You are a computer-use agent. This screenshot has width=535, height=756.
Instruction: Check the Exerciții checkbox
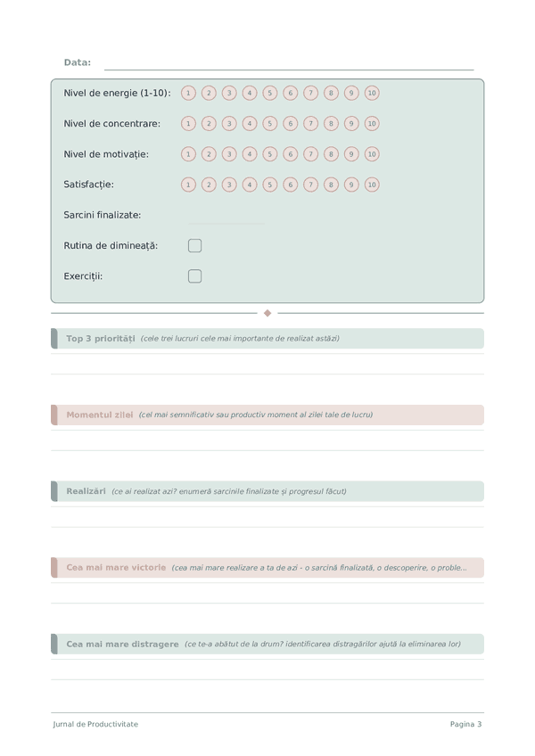[195, 276]
